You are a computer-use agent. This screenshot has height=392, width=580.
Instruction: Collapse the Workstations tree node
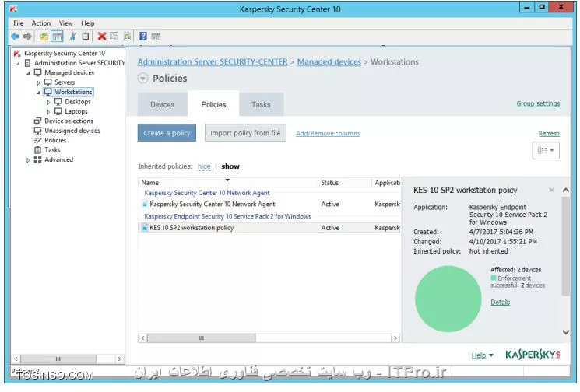[38, 93]
